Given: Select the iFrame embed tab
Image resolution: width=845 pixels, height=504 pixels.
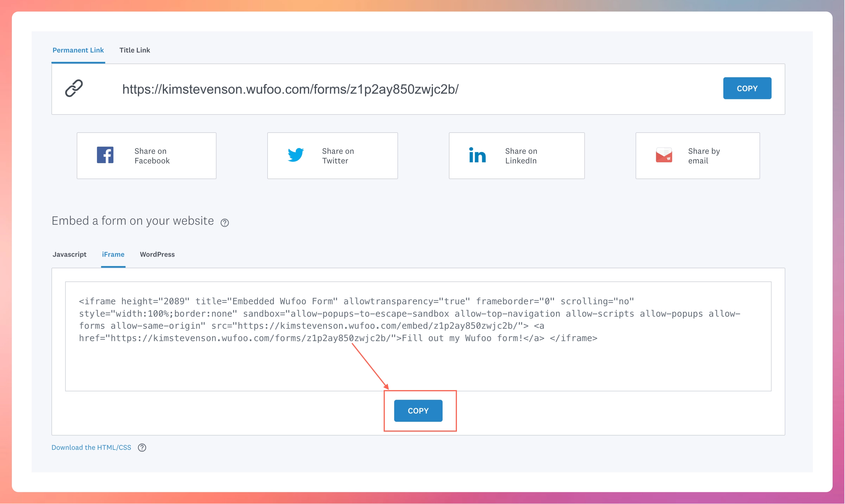Looking at the screenshot, I should (113, 254).
